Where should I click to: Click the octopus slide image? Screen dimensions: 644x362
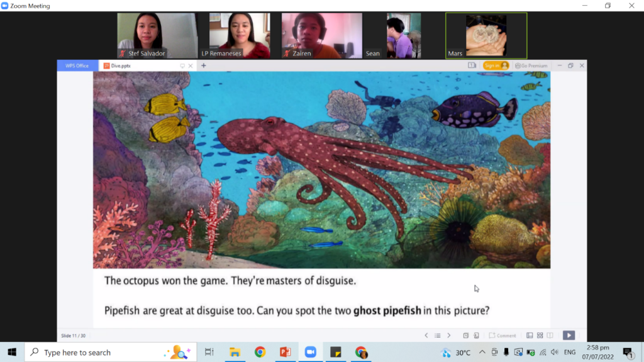click(321, 170)
